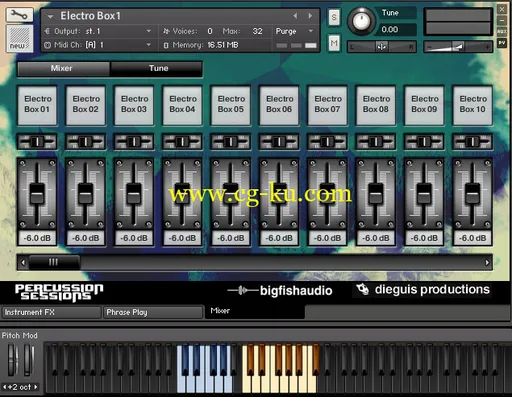Open the wrench instrument edit mode
Viewport: 512px width, 397px height.
[19, 15]
